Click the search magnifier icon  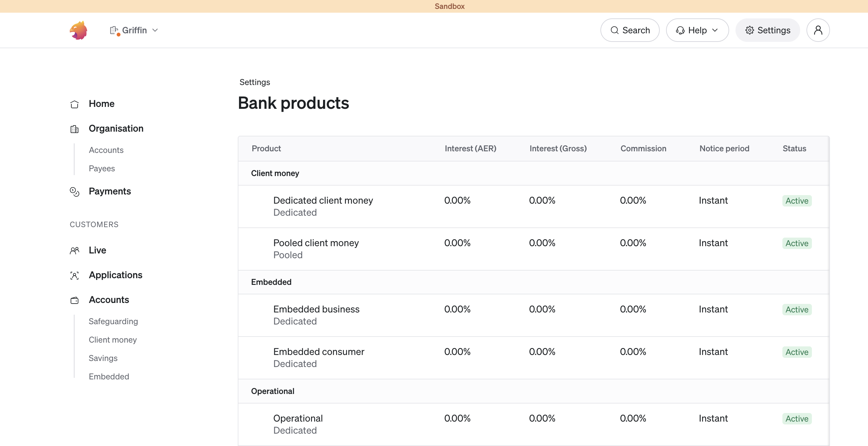coord(615,30)
